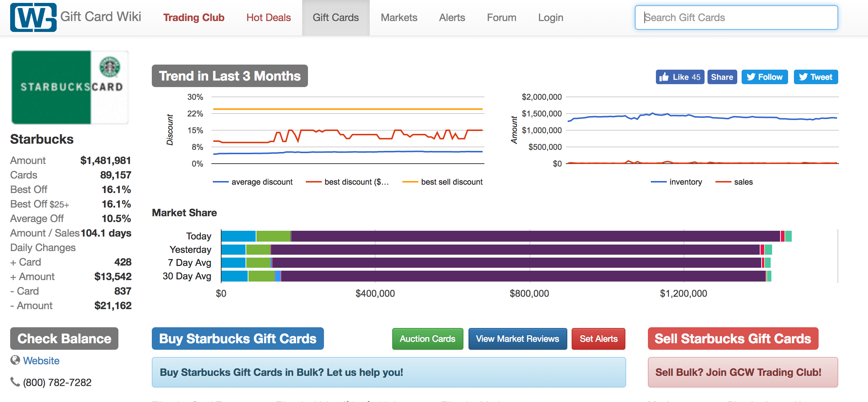Click the purple segment of Today bar

536,236
